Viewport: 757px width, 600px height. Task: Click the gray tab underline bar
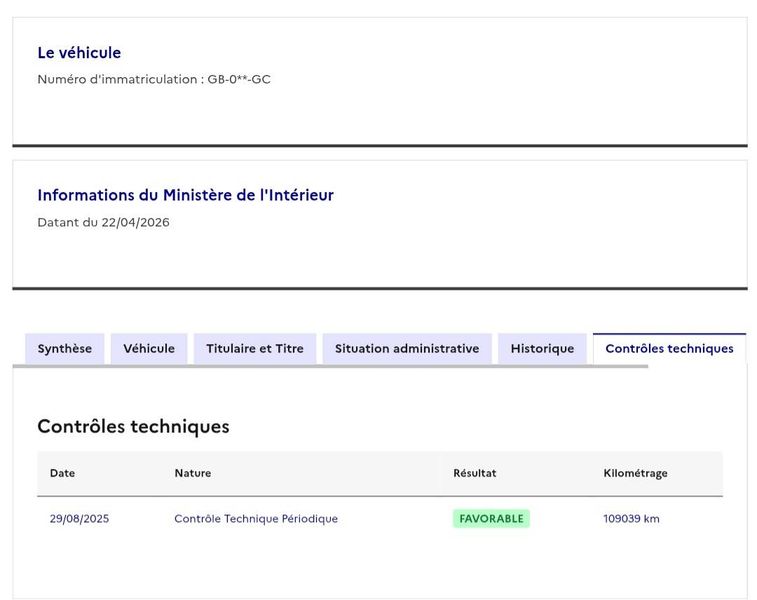point(330,367)
